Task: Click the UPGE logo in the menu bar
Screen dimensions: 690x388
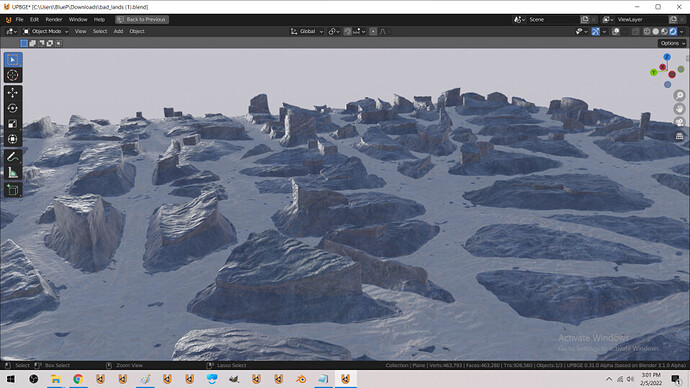Action: tap(8, 19)
